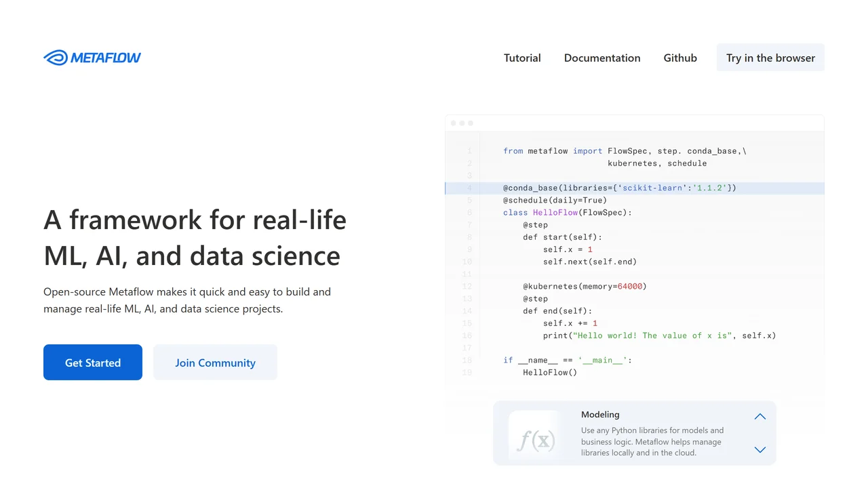This screenshot has width=868, height=488.
Task: Select code line "self.x += 1"
Action: tap(570, 323)
